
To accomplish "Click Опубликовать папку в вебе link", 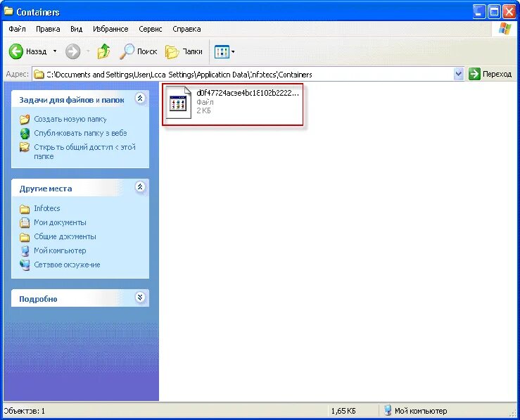I will tap(81, 133).
